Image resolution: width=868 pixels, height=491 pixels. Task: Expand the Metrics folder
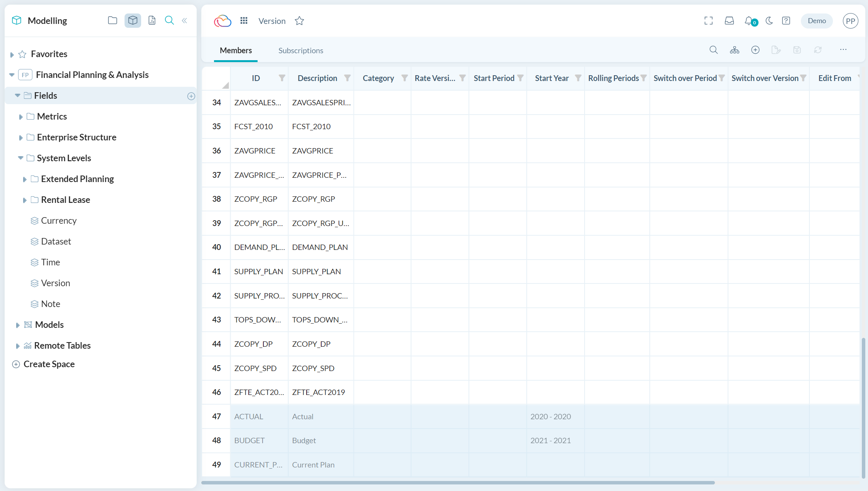(x=21, y=116)
